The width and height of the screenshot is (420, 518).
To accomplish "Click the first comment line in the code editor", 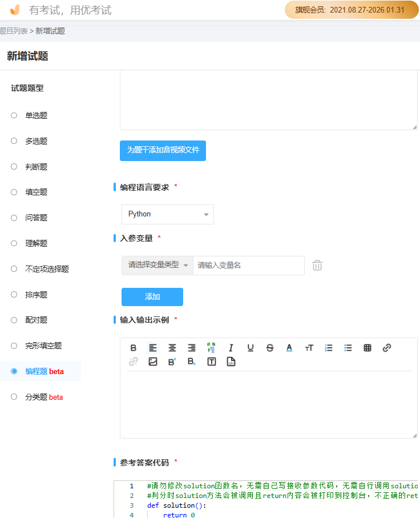I will [282, 486].
